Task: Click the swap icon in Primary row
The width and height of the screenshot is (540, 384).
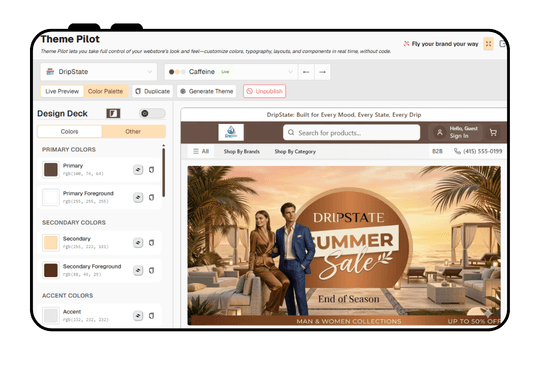Action: coord(138,170)
